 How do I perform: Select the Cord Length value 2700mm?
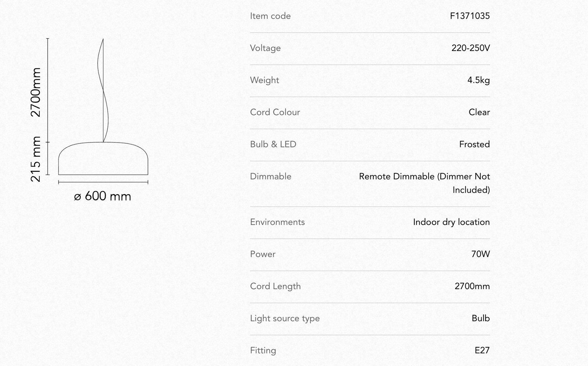472,286
